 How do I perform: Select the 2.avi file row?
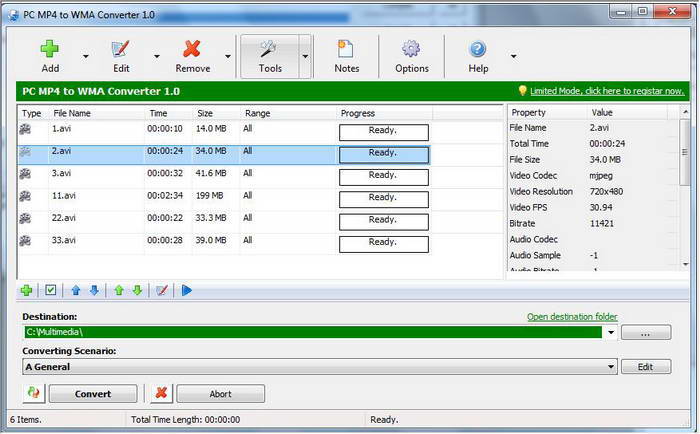tap(223, 154)
